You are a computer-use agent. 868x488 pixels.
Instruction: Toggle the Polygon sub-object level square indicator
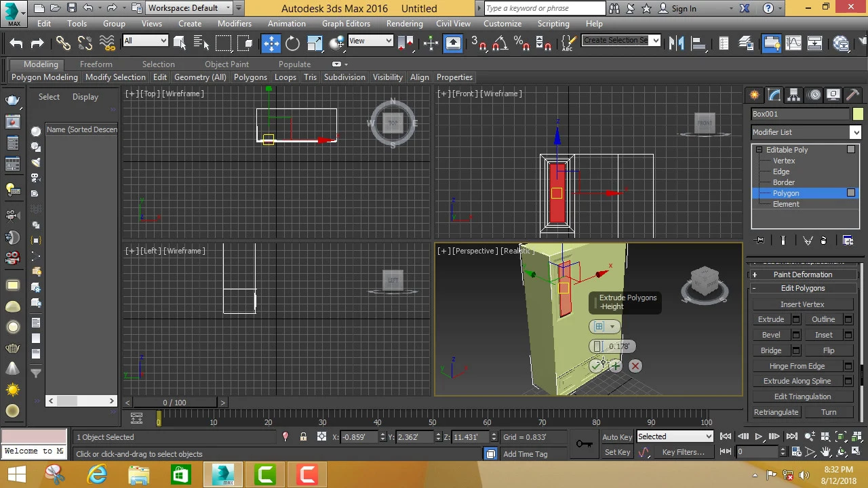click(851, 193)
